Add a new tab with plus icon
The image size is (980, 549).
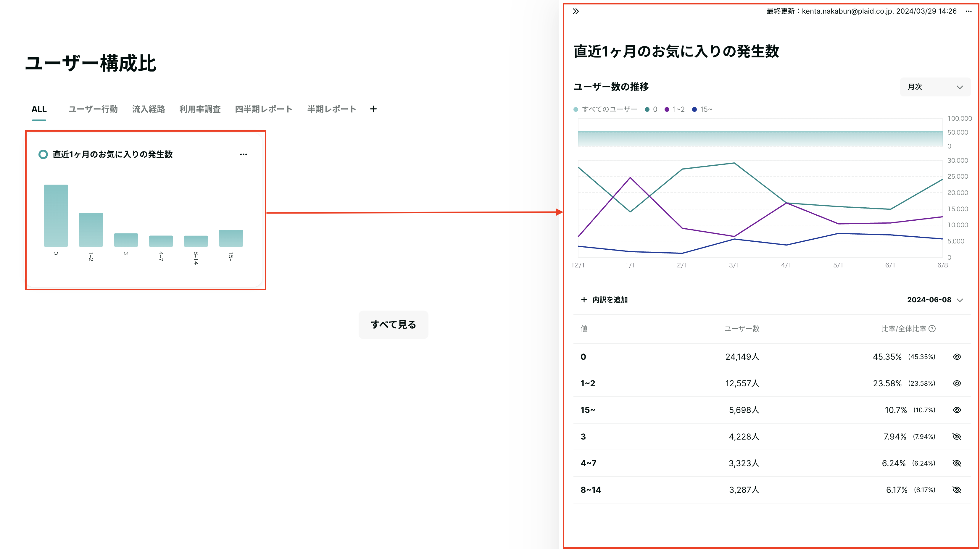click(x=373, y=109)
